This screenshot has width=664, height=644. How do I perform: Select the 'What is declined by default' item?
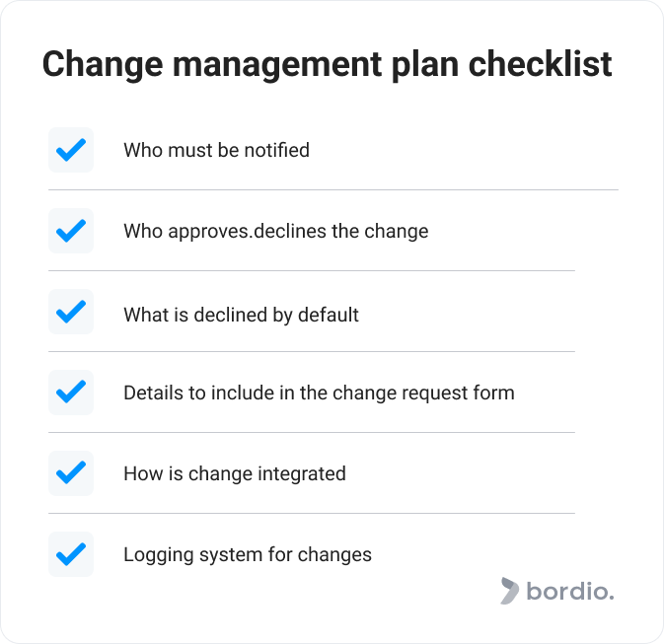pyautogui.click(x=241, y=315)
